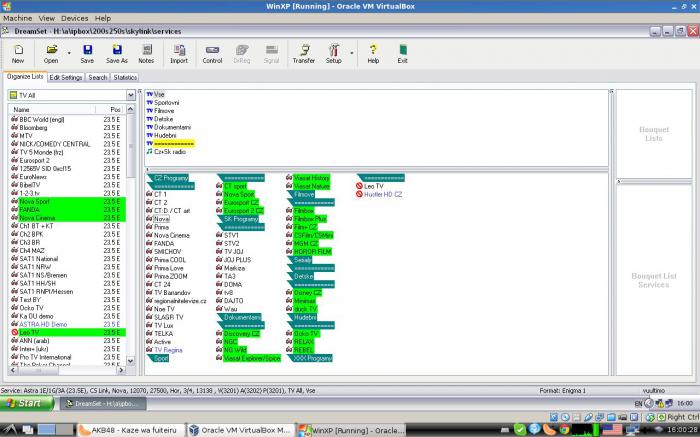Open the Statistics tab

tap(125, 77)
